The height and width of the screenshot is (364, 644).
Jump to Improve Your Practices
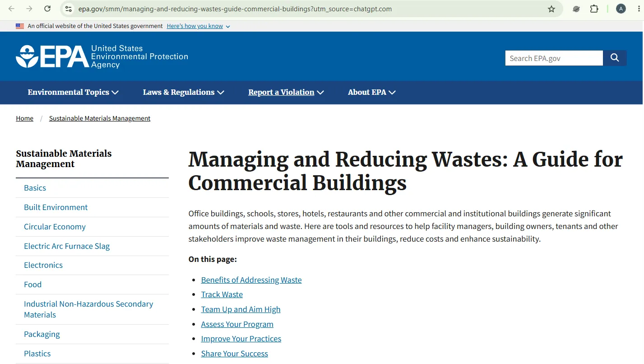coord(241,339)
